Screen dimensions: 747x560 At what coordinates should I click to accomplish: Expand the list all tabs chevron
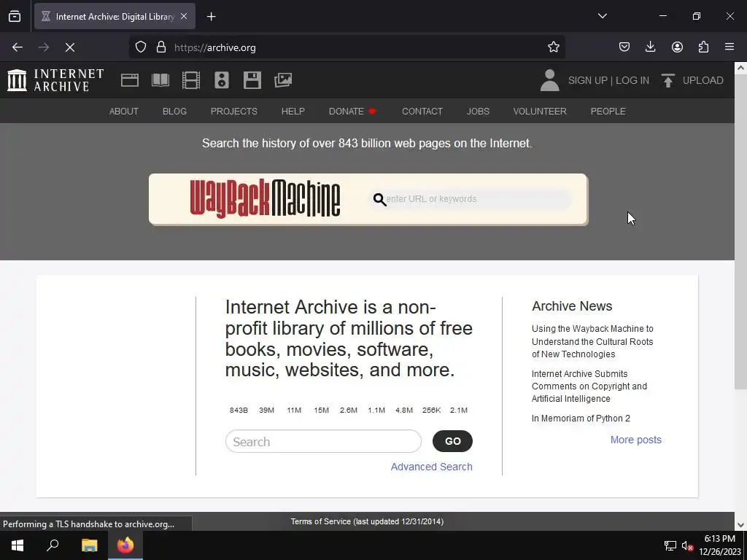pos(602,16)
